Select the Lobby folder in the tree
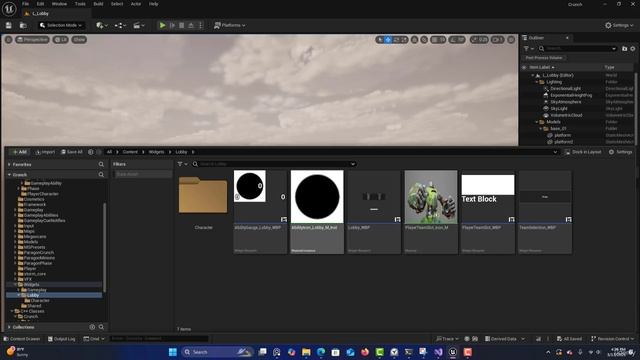 tap(33, 295)
